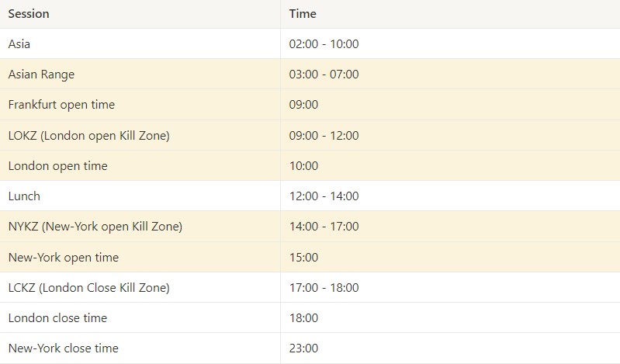Screen dimensions: 620x364
Task: Click the 03:00 - 07:00 time cell
Action: pos(450,74)
